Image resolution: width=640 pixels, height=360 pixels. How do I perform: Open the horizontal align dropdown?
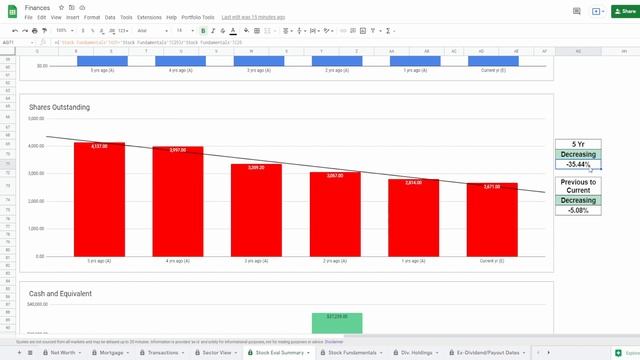pos(288,31)
